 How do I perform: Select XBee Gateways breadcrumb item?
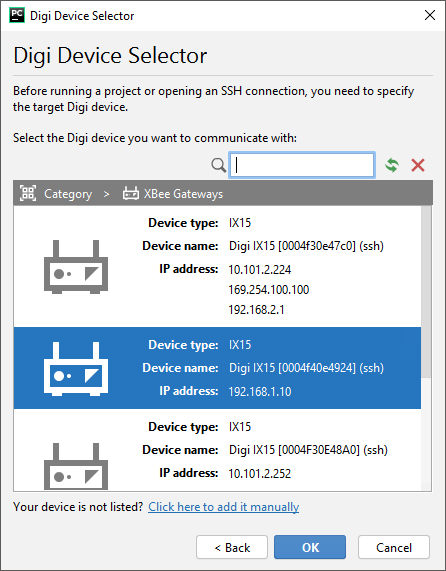click(x=183, y=194)
